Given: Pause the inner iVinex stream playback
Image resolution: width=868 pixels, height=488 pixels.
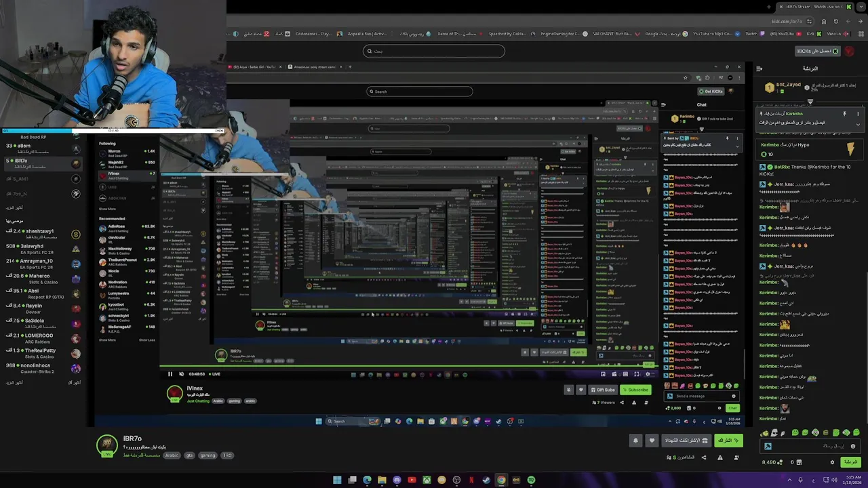Looking at the screenshot, I should point(170,373).
